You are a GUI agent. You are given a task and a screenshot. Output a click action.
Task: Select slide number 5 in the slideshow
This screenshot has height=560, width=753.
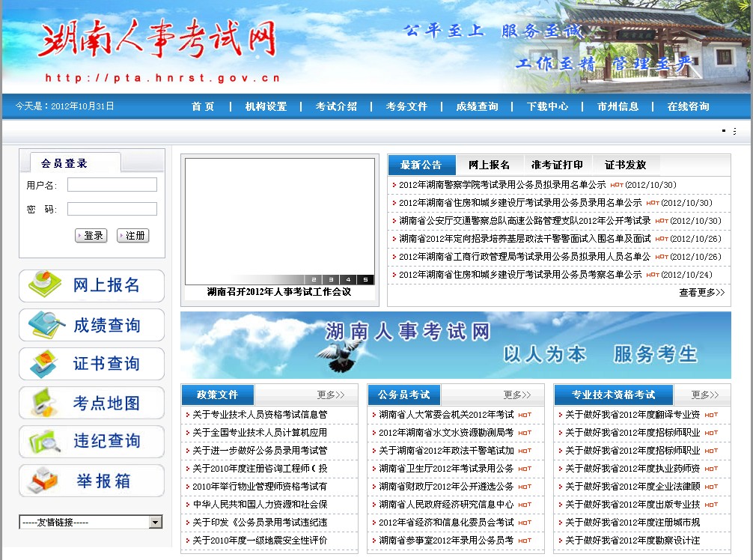click(x=365, y=280)
